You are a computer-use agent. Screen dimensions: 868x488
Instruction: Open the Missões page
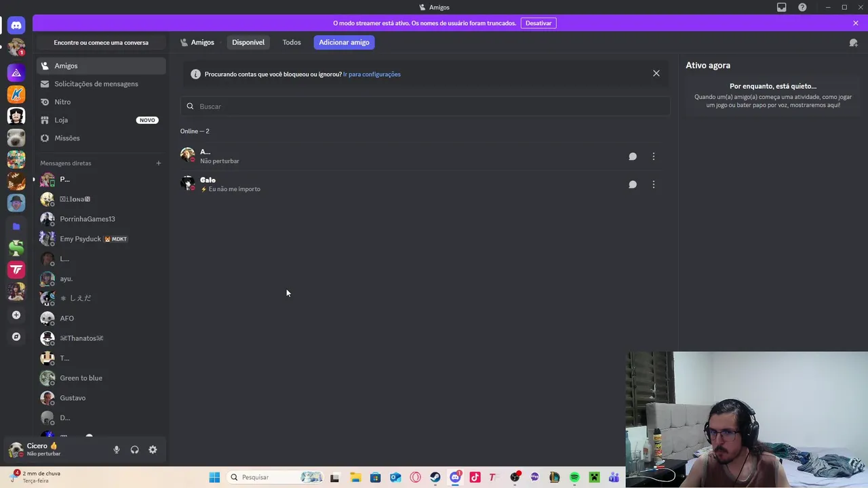pos(101,138)
